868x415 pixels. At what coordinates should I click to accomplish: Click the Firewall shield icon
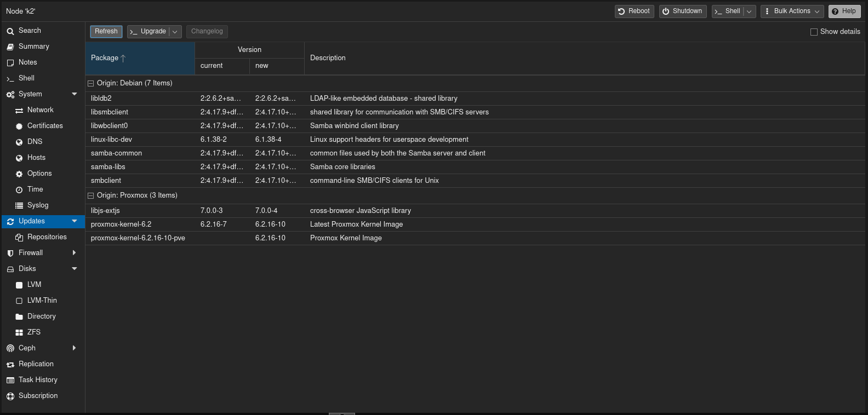[10, 253]
